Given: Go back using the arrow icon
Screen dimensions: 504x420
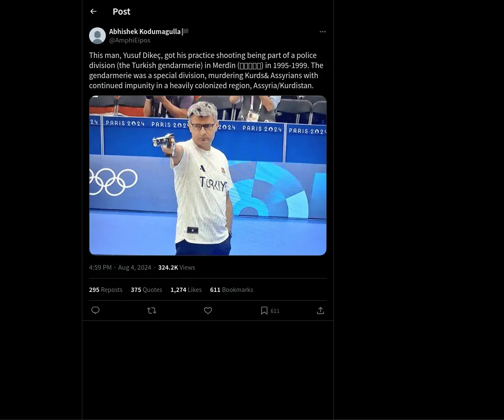Looking at the screenshot, I should tap(93, 11).
